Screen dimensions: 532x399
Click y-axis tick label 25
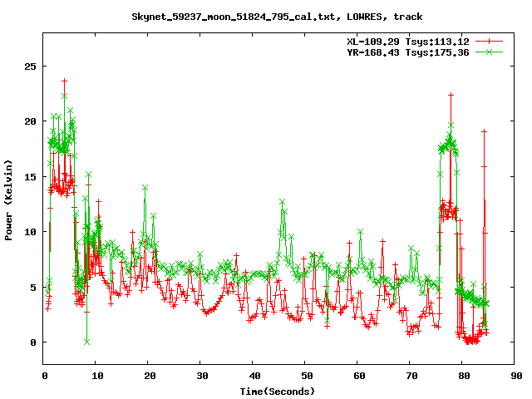point(30,66)
